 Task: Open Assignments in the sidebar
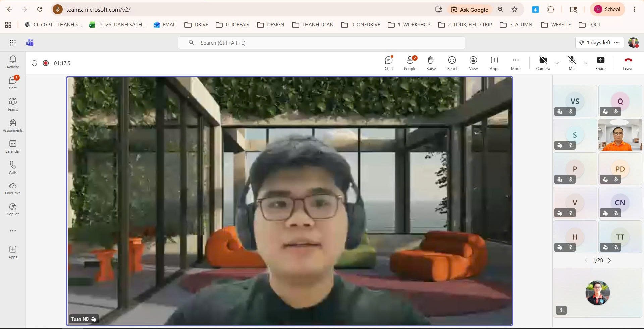click(x=13, y=125)
